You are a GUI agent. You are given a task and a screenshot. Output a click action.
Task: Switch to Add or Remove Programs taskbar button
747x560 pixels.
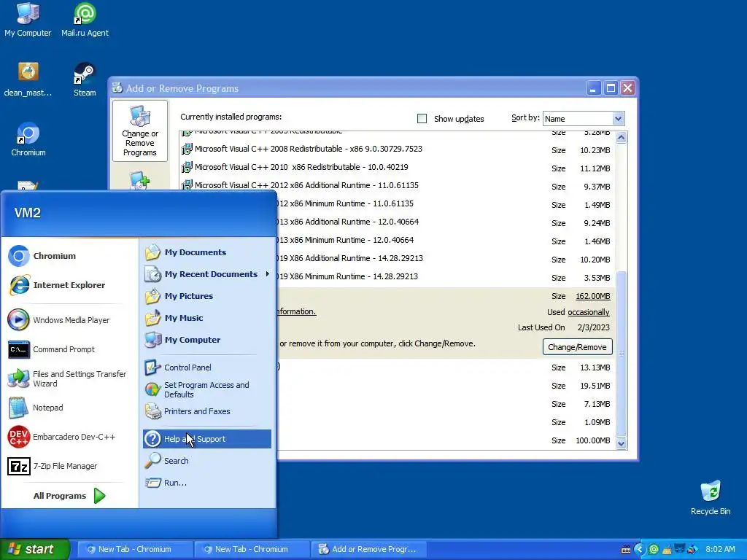[x=368, y=549]
